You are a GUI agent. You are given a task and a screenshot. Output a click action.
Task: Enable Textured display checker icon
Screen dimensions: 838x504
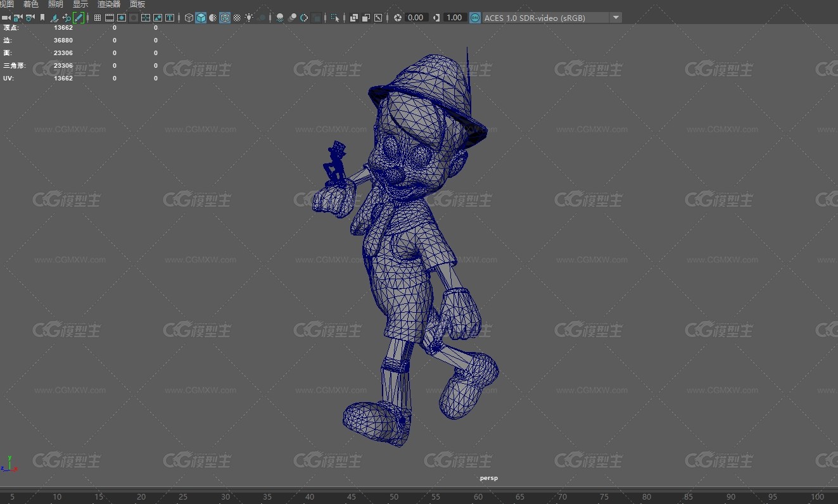237,18
